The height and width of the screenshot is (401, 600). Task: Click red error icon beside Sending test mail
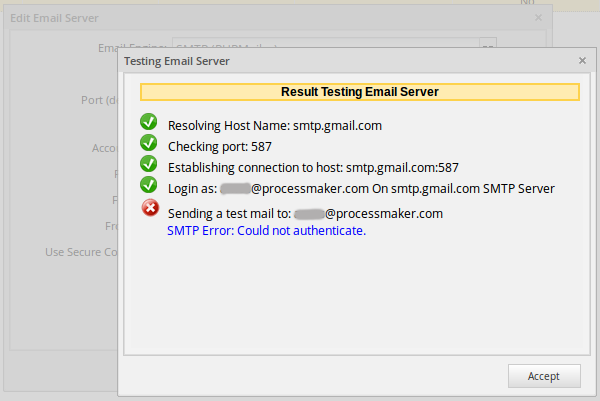[x=149, y=208]
